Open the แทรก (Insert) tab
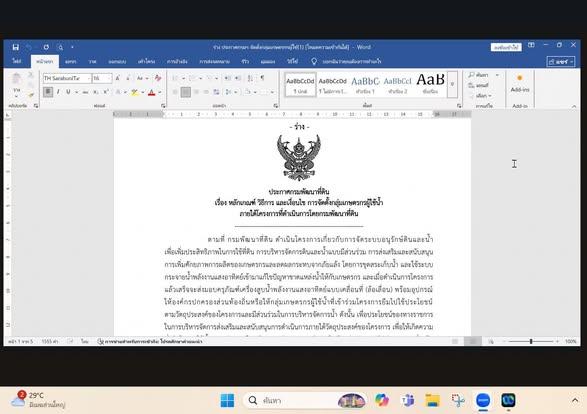587x414 pixels. point(70,61)
